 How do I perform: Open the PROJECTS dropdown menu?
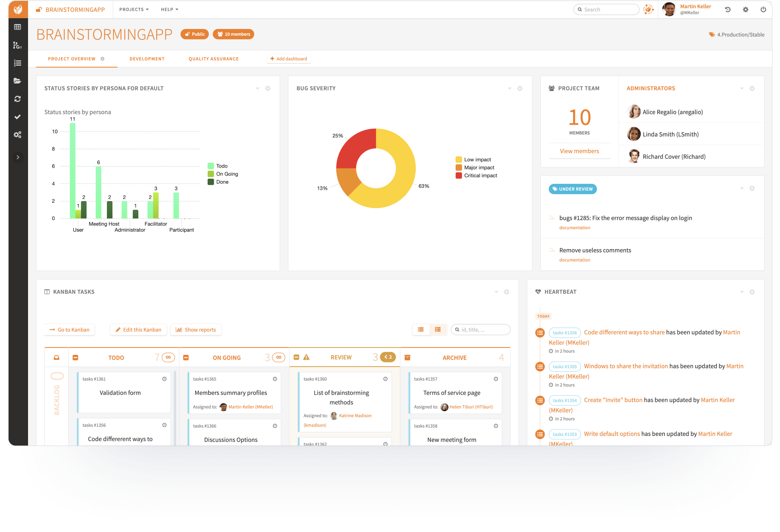coord(133,9)
